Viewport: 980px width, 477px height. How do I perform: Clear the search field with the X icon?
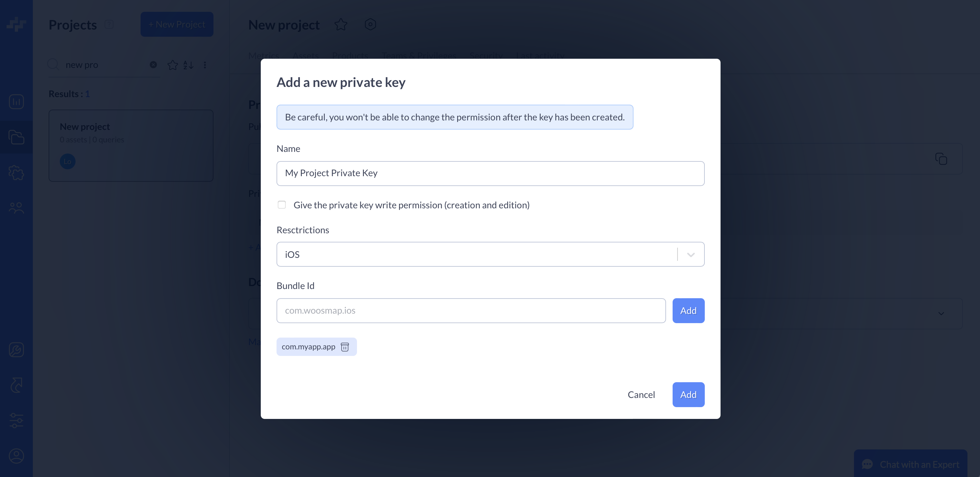click(x=153, y=65)
